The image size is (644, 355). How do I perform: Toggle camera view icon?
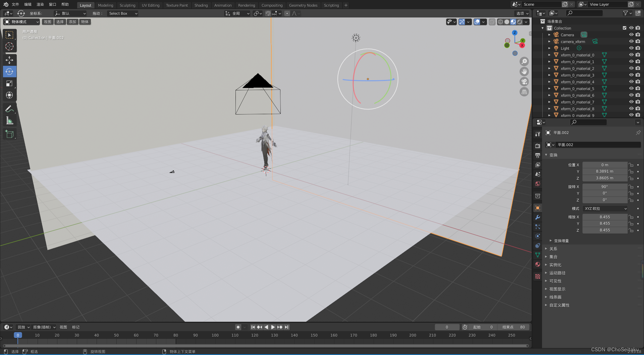point(524,82)
